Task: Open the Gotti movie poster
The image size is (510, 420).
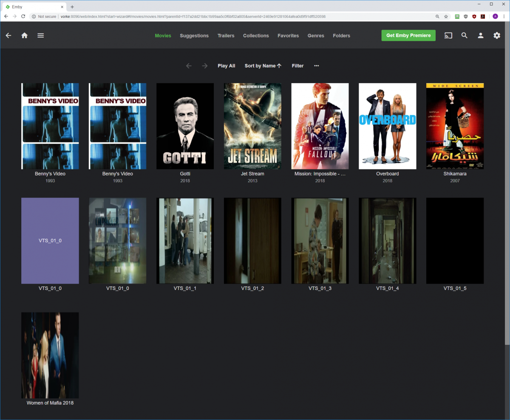Action: (185, 126)
